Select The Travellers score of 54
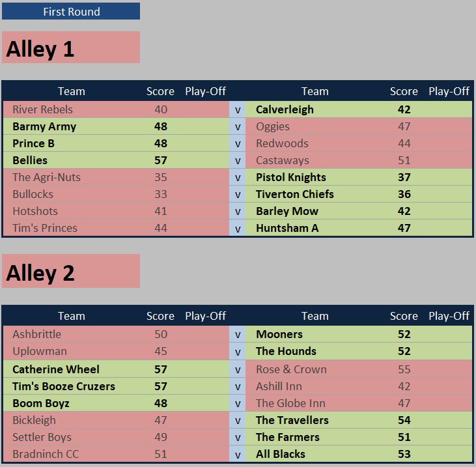Image resolution: width=476 pixels, height=467 pixels. (x=404, y=420)
